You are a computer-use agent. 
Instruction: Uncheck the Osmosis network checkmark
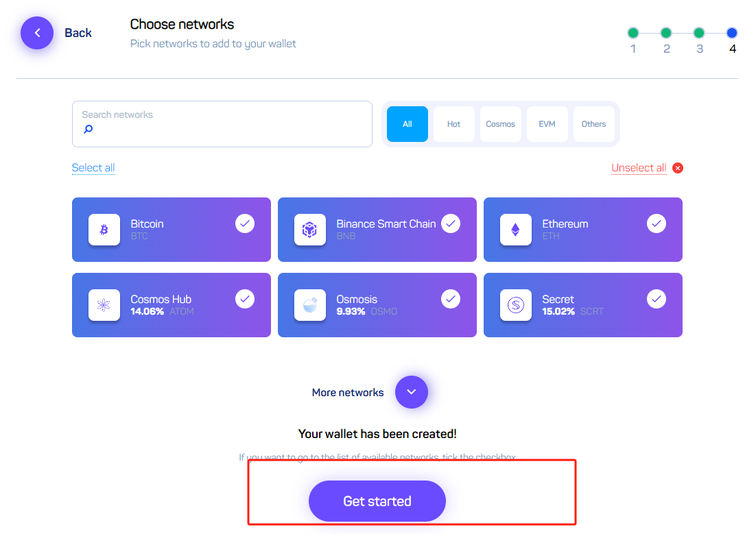pos(451,299)
